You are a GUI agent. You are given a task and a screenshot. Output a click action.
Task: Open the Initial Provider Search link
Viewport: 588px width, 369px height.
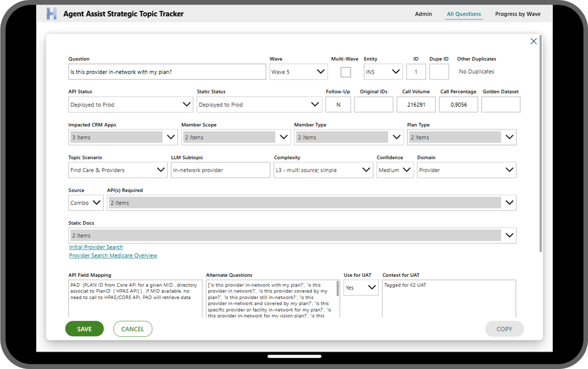[96, 247]
